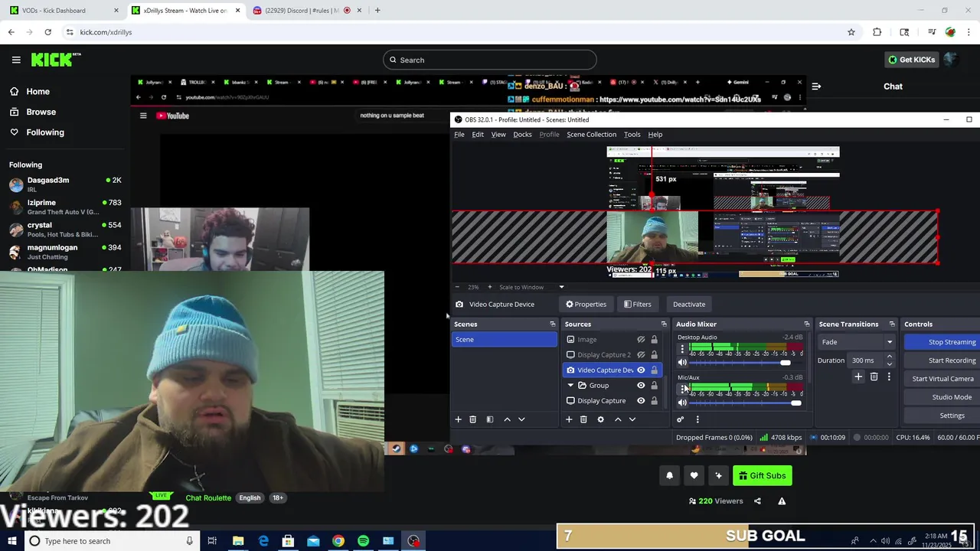Mute Mic/Aux speaker icon
The width and height of the screenshot is (980, 551).
(682, 403)
